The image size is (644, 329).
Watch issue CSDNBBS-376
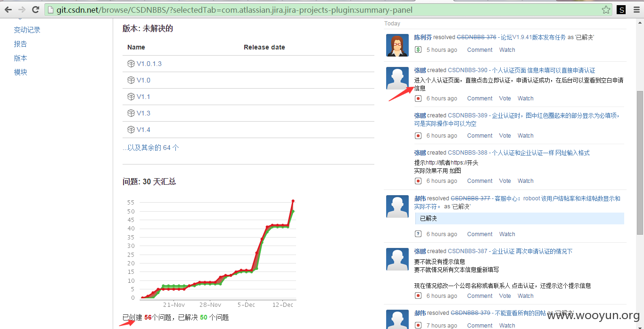point(507,50)
